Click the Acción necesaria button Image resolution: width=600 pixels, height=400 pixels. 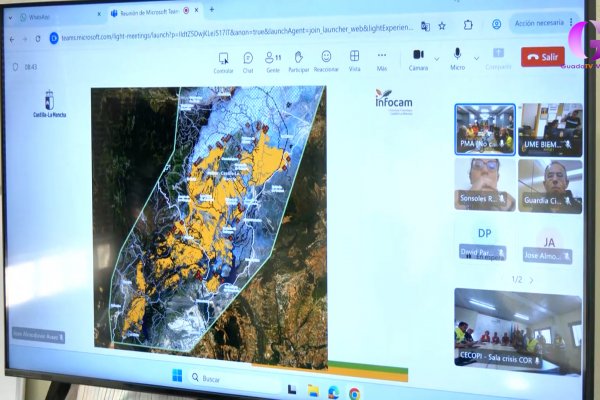539,23
